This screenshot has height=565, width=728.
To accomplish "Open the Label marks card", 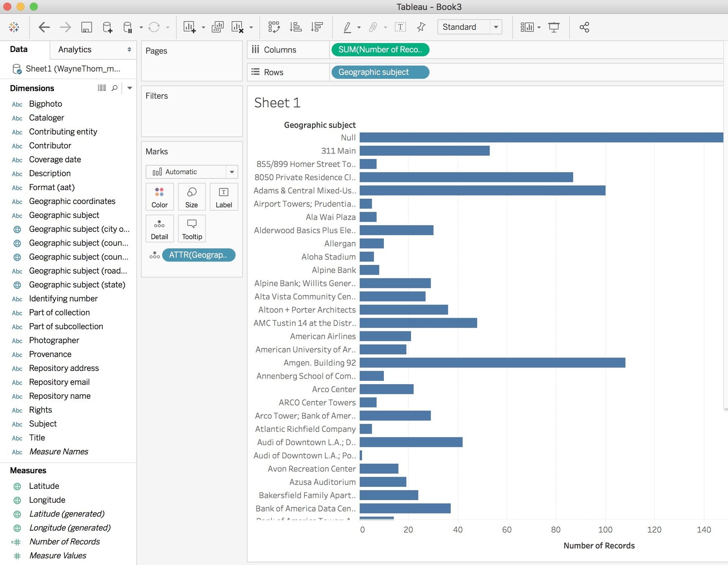I will tap(224, 197).
